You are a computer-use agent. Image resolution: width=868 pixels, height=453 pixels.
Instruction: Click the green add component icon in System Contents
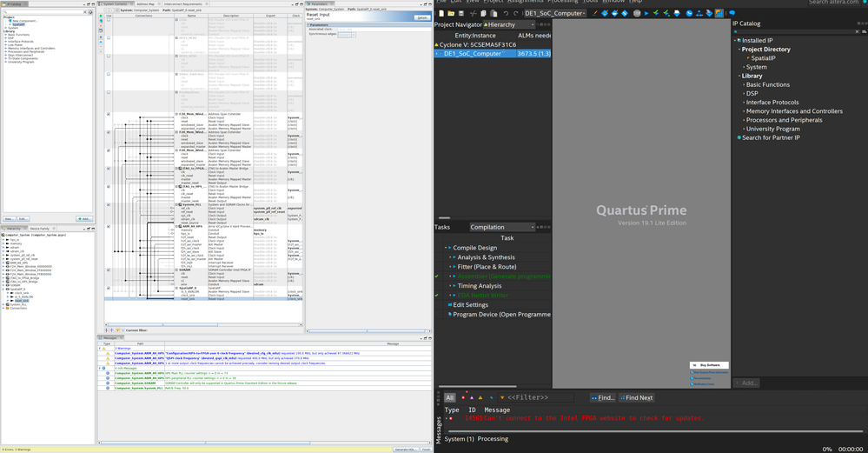(x=101, y=16)
